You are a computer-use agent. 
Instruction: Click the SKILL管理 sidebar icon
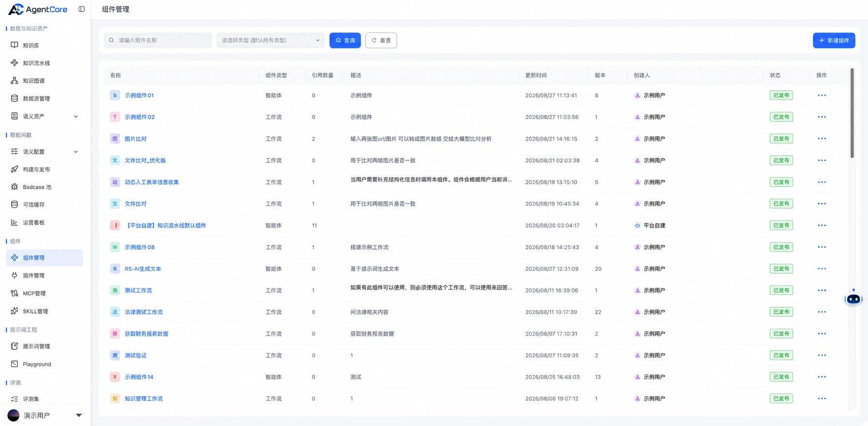click(15, 311)
